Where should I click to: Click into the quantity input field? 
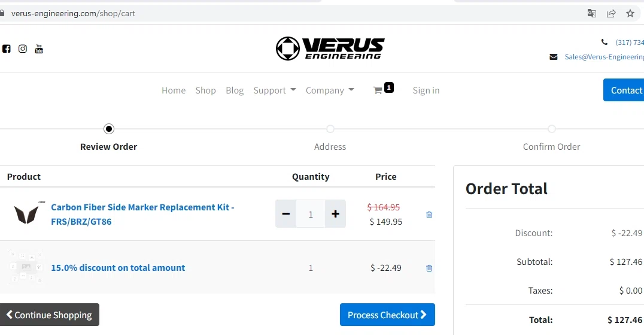click(311, 214)
